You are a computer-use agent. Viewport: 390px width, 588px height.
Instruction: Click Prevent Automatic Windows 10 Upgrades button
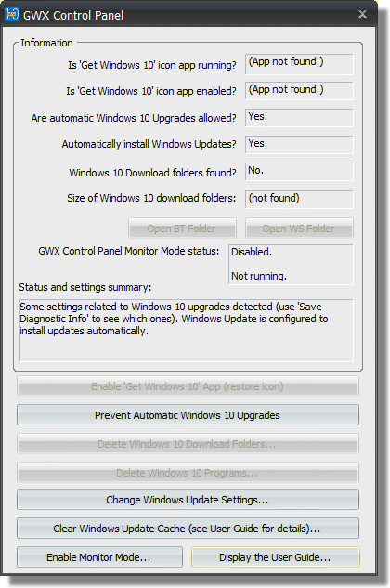click(x=188, y=414)
